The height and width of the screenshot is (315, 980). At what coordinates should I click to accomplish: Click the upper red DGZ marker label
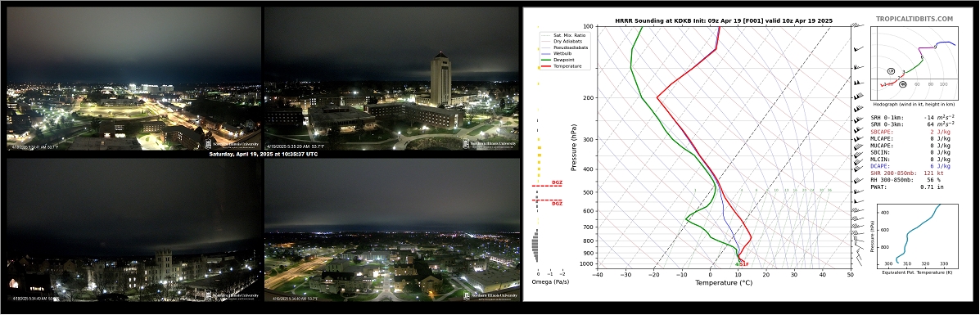557,182
